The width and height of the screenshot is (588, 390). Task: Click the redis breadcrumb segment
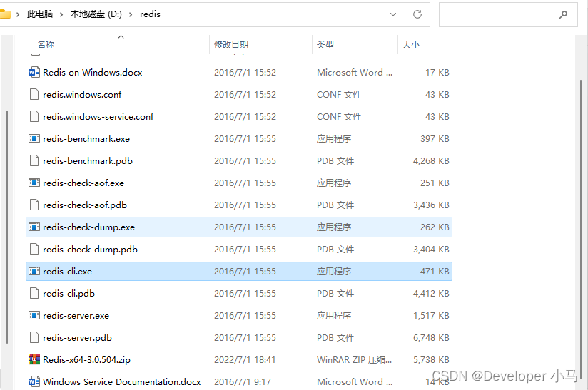click(x=150, y=14)
